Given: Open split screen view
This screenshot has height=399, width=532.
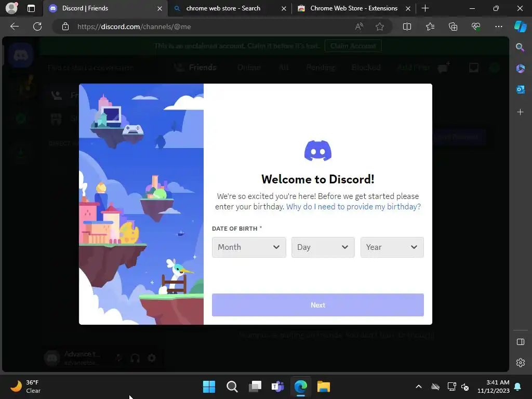Looking at the screenshot, I should click(x=407, y=26).
